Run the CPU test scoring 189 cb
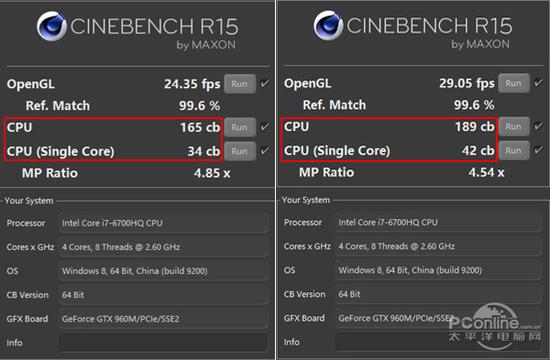This screenshot has height=360, width=550. 514,126
